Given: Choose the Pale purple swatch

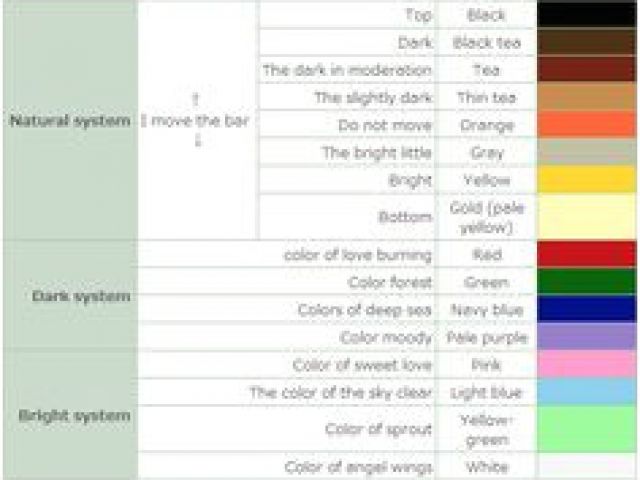Looking at the screenshot, I should pyautogui.click(x=587, y=338).
